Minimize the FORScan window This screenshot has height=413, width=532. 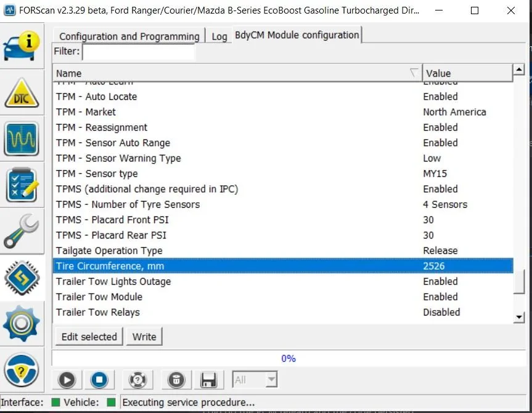(x=439, y=10)
